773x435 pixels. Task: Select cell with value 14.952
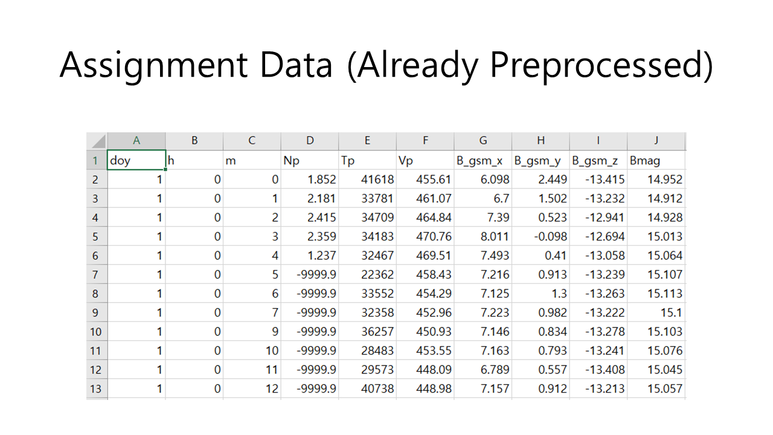point(656,180)
